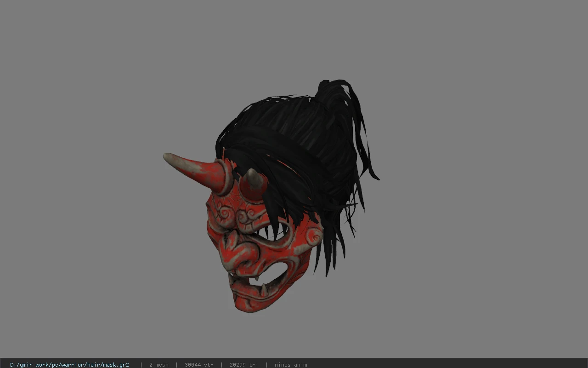Click the 'nincs anim' status entry

[x=291, y=365]
